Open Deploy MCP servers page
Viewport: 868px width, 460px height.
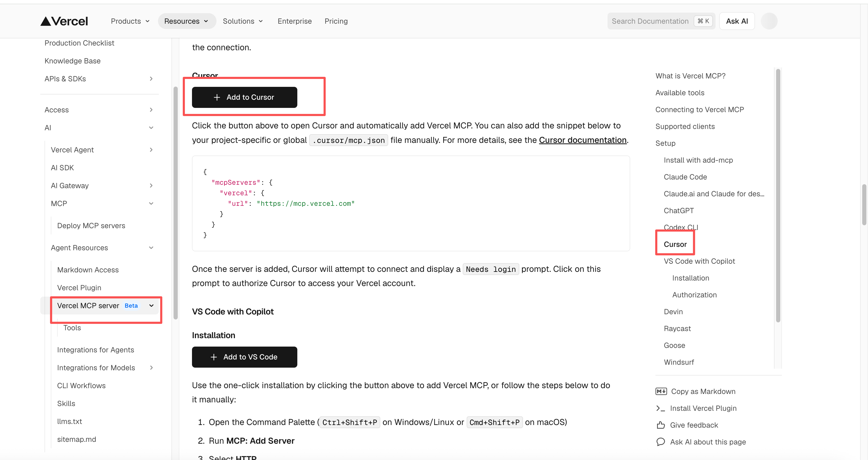pyautogui.click(x=91, y=226)
